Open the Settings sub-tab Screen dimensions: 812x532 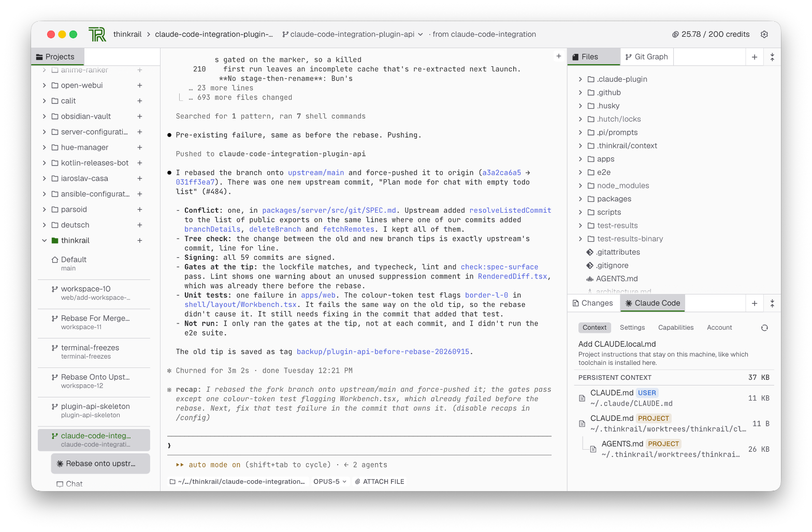632,328
